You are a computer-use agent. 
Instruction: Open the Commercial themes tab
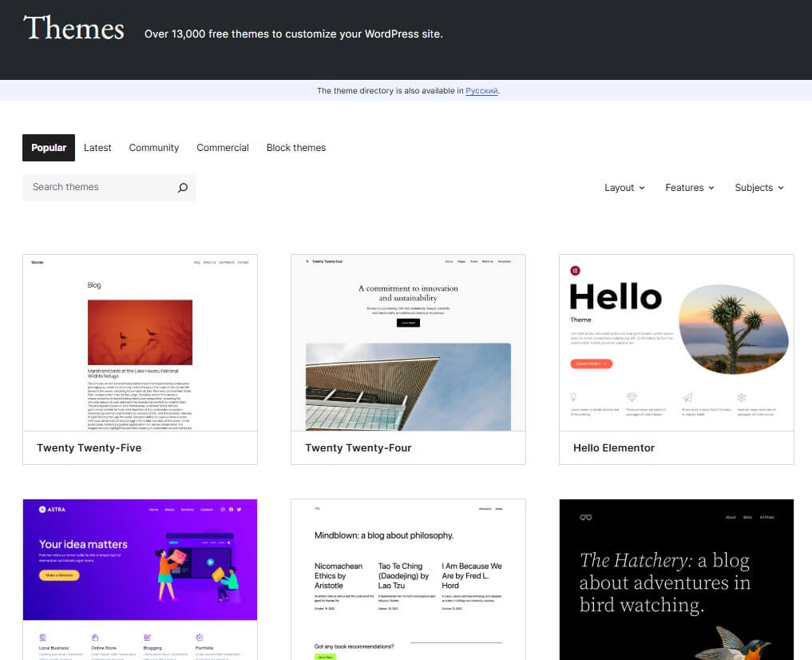click(223, 148)
